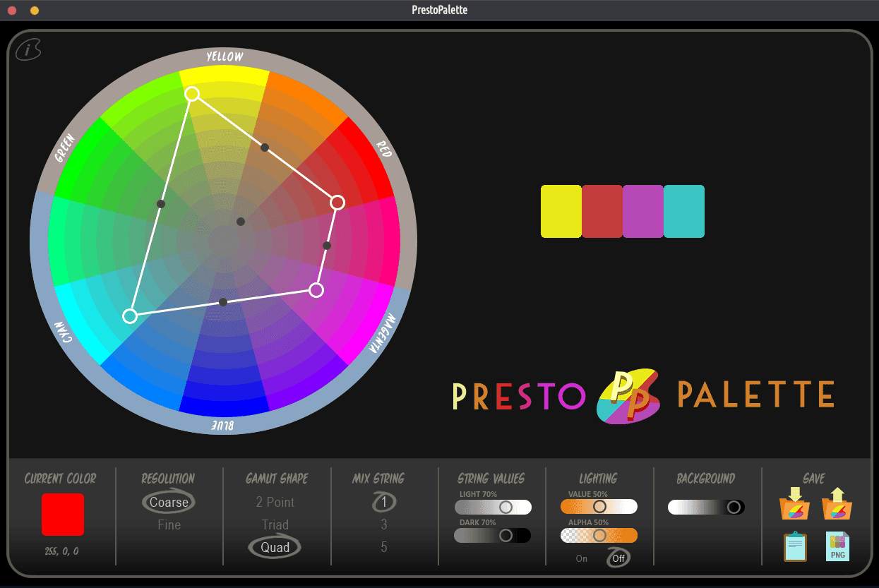The width and height of the screenshot is (879, 588).
Task: Click the Presto Palette logo emblem
Action: pos(629,396)
